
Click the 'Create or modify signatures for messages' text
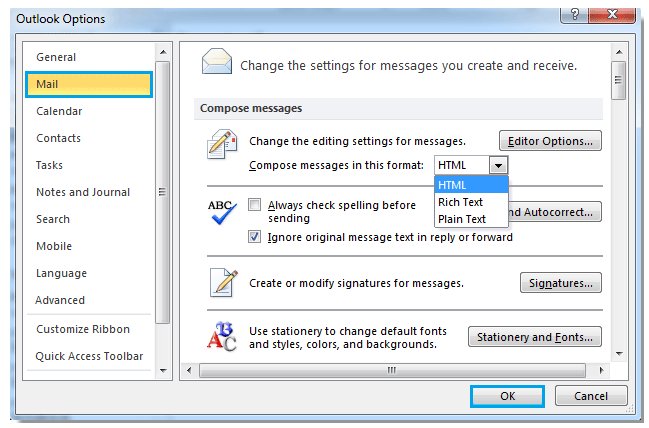(356, 283)
